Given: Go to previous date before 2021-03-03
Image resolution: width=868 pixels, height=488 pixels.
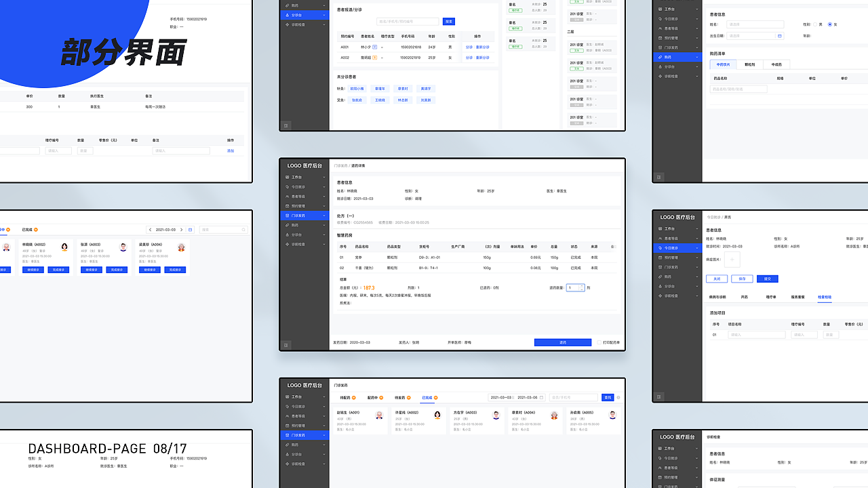Looking at the screenshot, I should coord(151,230).
